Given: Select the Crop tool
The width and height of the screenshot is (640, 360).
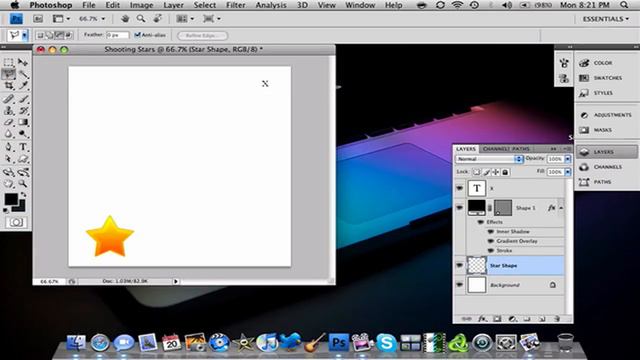Looking at the screenshot, I should pyautogui.click(x=8, y=86).
